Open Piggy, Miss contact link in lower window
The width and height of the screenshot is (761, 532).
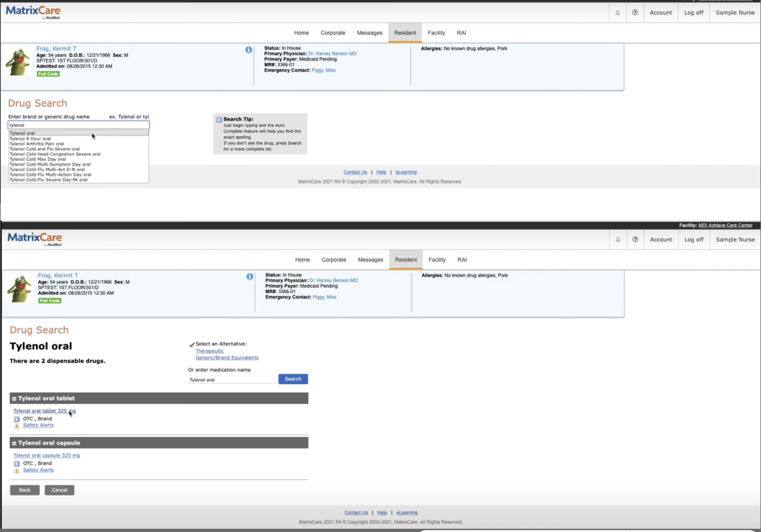tap(324, 297)
